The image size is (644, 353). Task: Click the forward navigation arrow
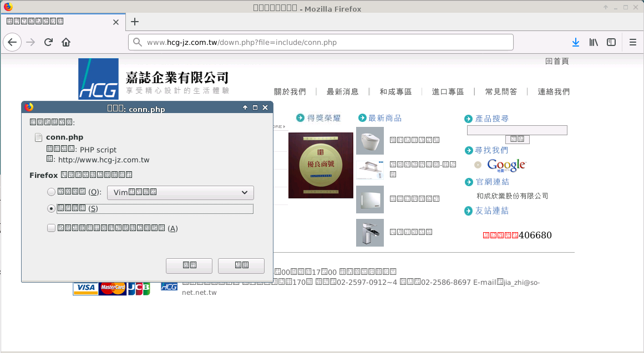(31, 42)
